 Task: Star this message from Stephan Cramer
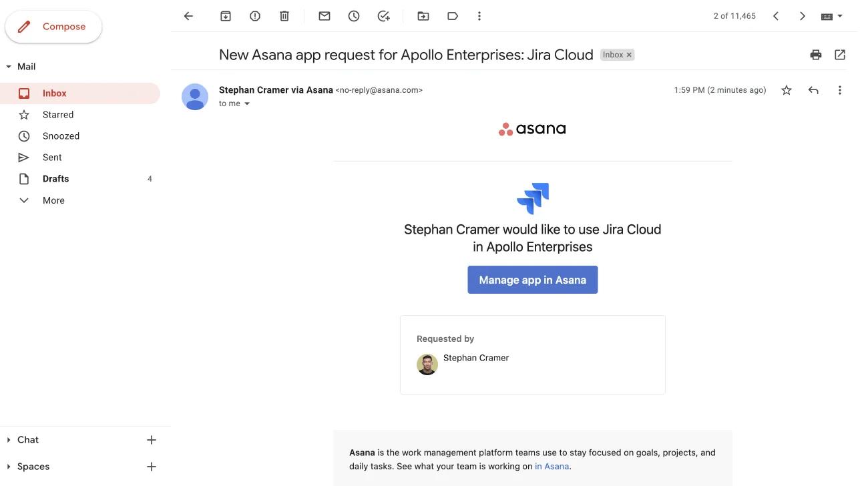(786, 89)
